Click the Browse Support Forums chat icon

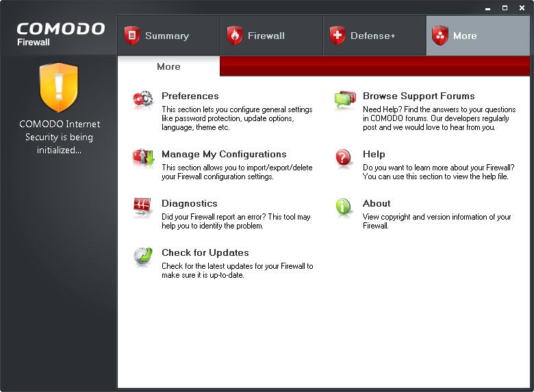click(x=344, y=99)
